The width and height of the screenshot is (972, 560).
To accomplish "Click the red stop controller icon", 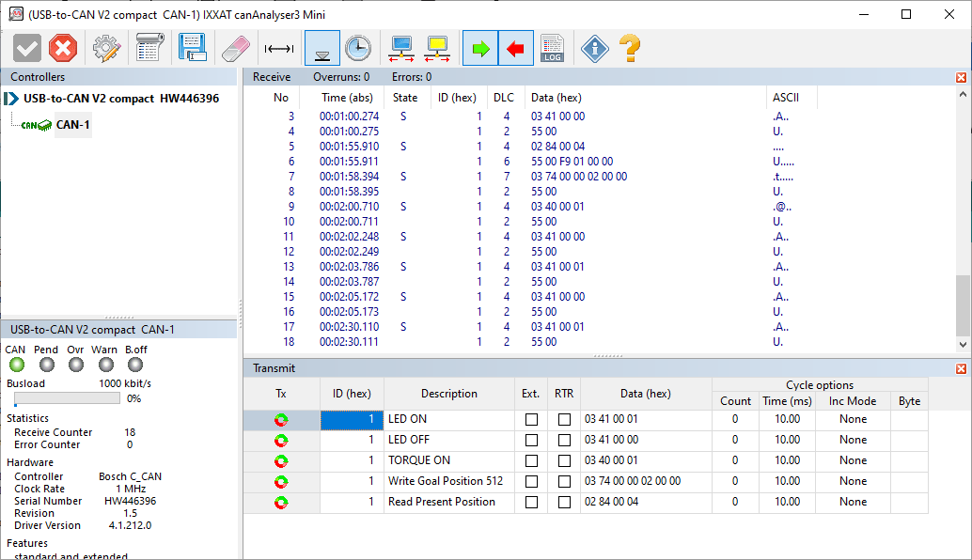I will (x=63, y=48).
